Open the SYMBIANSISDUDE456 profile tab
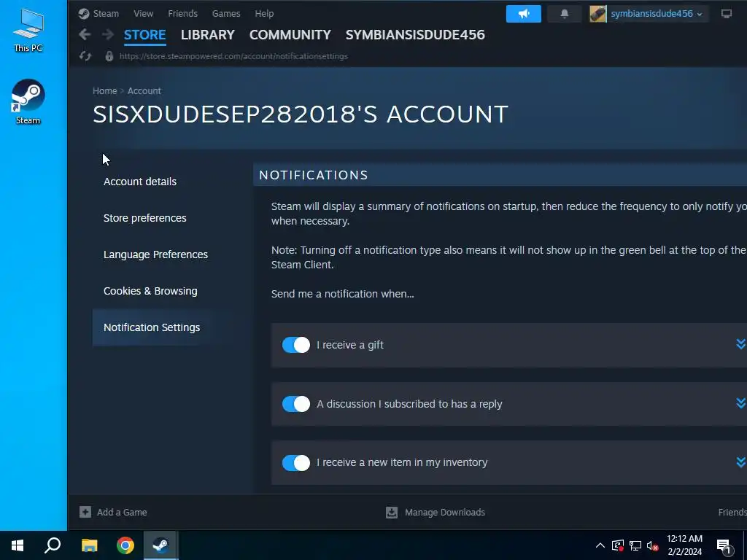This screenshot has height=560, width=747. [415, 35]
